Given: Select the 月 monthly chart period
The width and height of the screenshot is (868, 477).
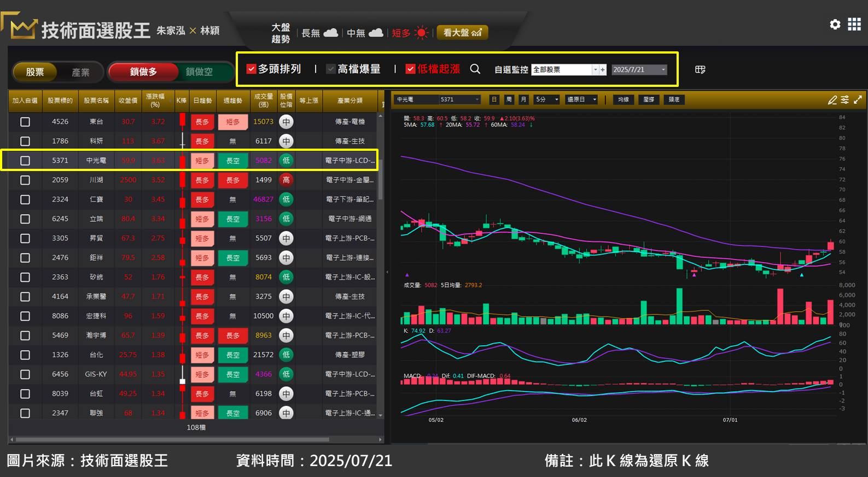Looking at the screenshot, I should coord(523,99).
